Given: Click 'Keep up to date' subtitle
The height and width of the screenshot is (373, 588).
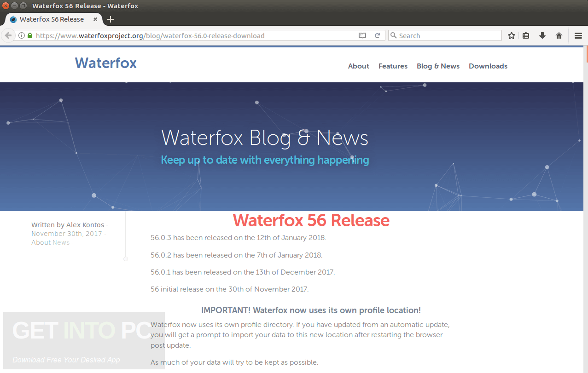Looking at the screenshot, I should [x=265, y=160].
